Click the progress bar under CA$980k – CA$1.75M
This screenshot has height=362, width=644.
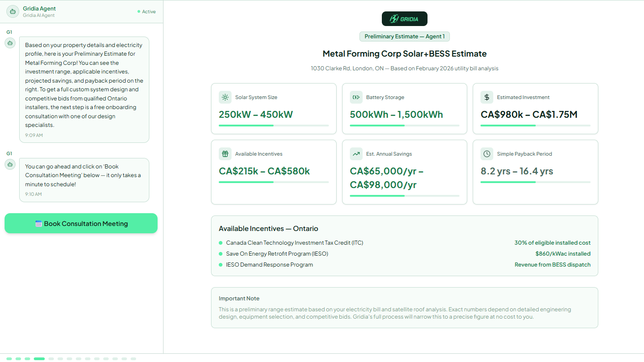coord(535,126)
